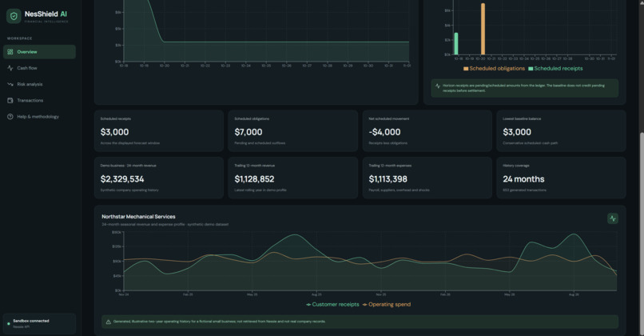Image resolution: width=644 pixels, height=336 pixels.
Task: Click the WORKSPACE sidebar section label
Action: (x=20, y=38)
